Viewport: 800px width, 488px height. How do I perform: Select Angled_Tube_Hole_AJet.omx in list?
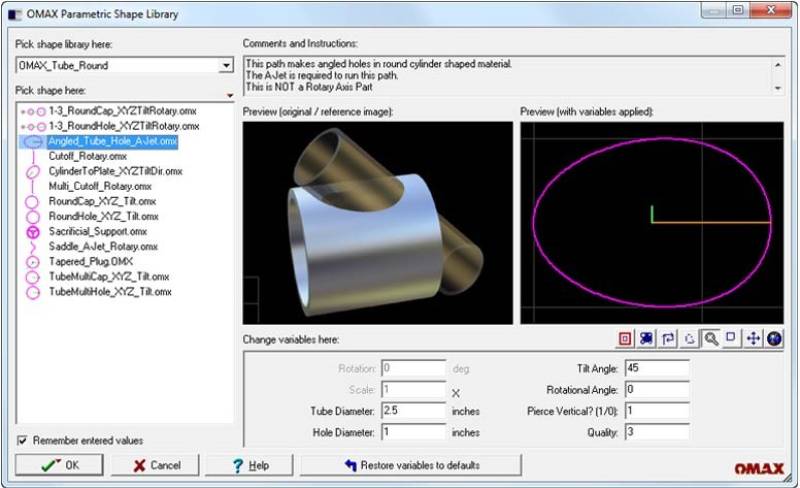click(x=112, y=141)
